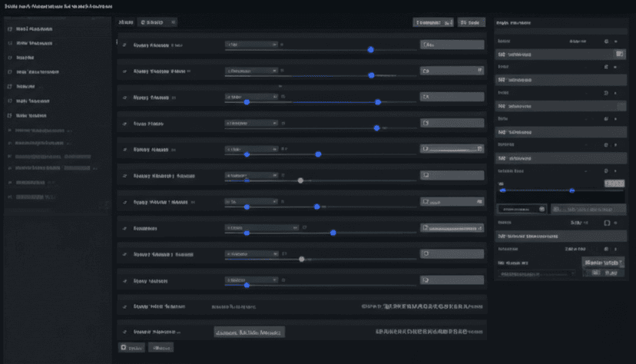
Task: Click the pencil icon on the first settings row
Action: pos(124,45)
